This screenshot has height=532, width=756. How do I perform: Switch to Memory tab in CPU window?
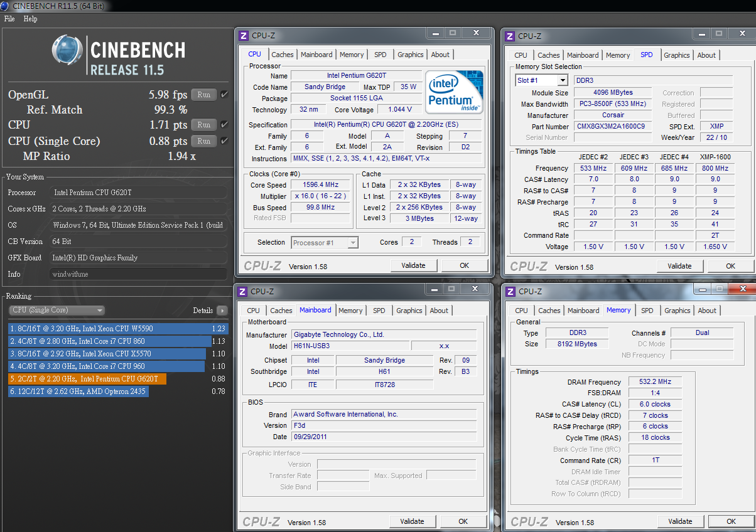[x=352, y=55]
